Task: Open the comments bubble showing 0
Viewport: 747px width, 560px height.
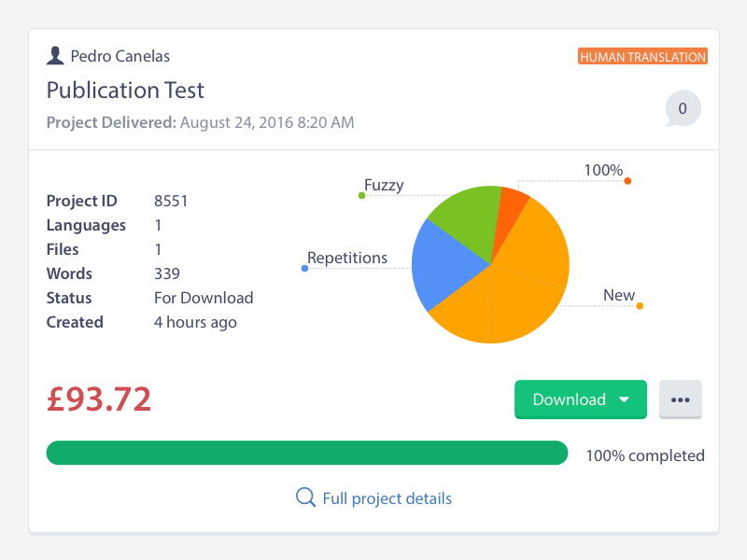Action: coord(683,109)
